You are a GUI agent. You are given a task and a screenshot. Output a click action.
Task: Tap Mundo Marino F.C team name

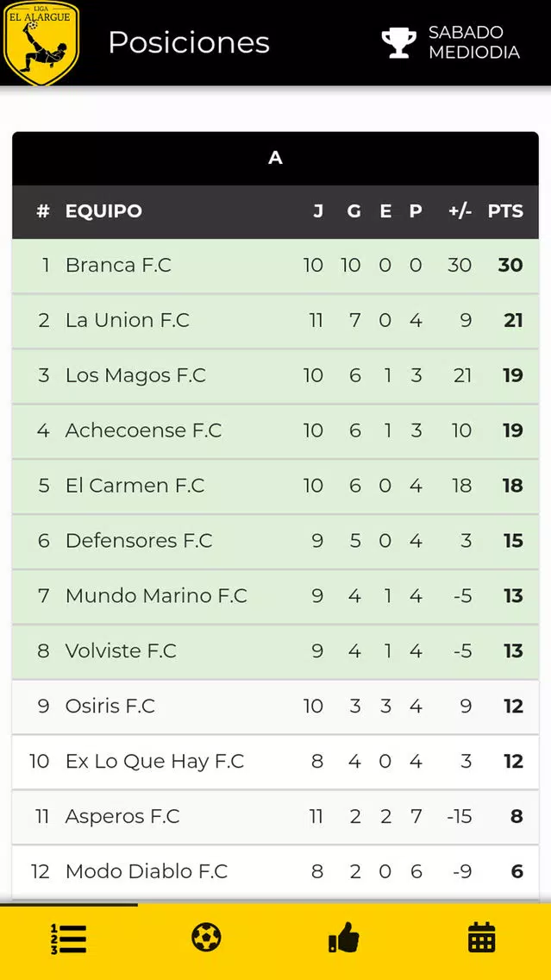tap(156, 596)
